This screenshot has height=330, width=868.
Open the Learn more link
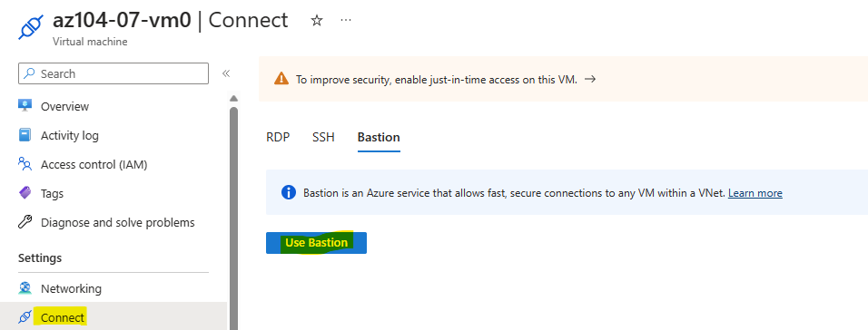coord(755,193)
